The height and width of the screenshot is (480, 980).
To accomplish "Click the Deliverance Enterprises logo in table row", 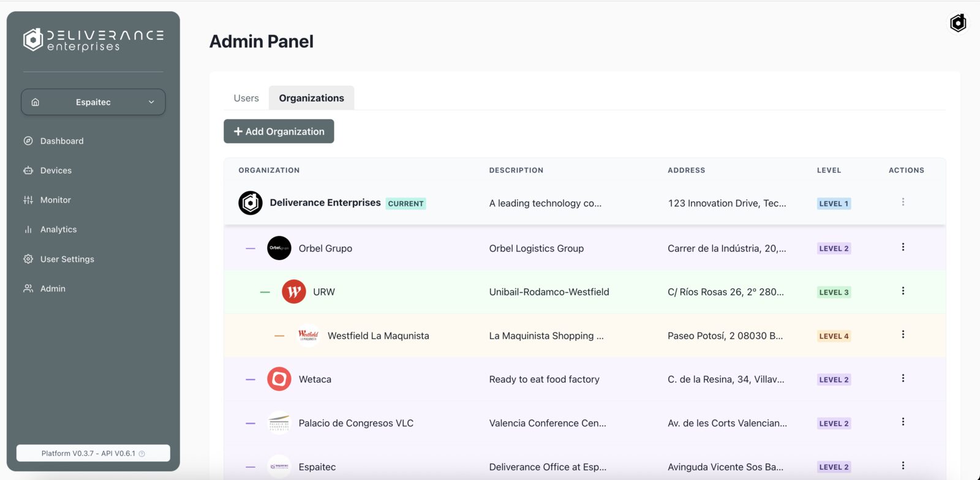I will (251, 203).
